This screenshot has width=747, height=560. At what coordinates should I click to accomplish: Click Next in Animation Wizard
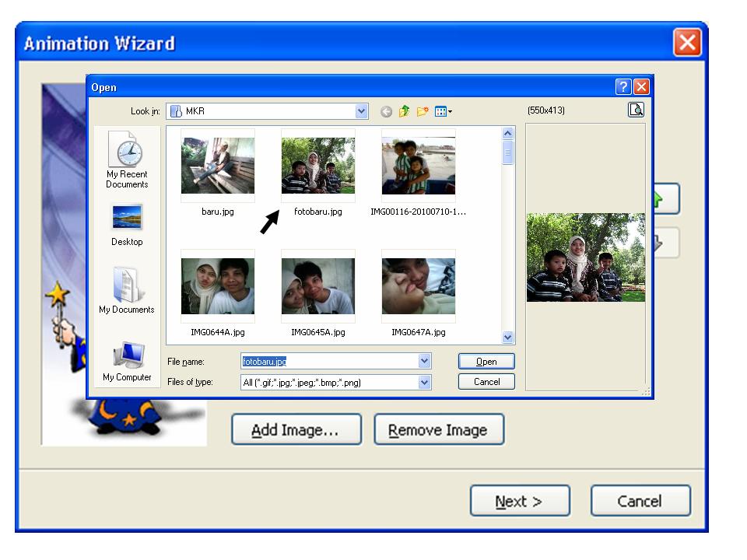coord(520,501)
